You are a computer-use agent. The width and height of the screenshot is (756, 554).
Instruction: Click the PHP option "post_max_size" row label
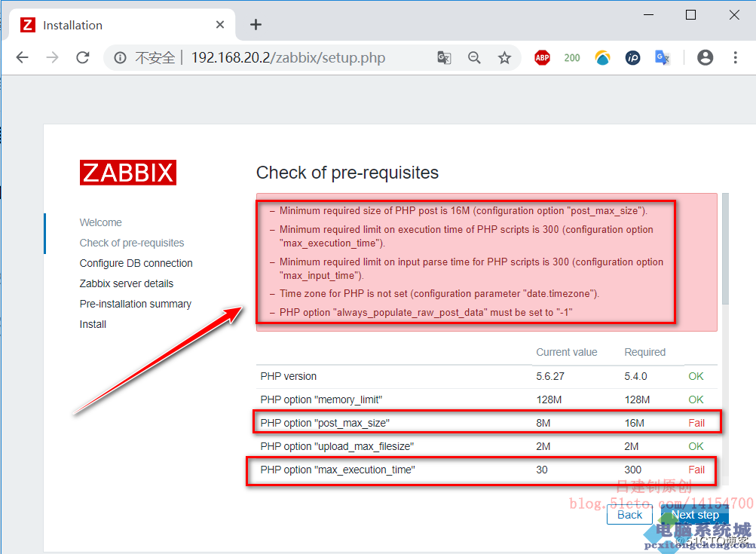coord(325,423)
